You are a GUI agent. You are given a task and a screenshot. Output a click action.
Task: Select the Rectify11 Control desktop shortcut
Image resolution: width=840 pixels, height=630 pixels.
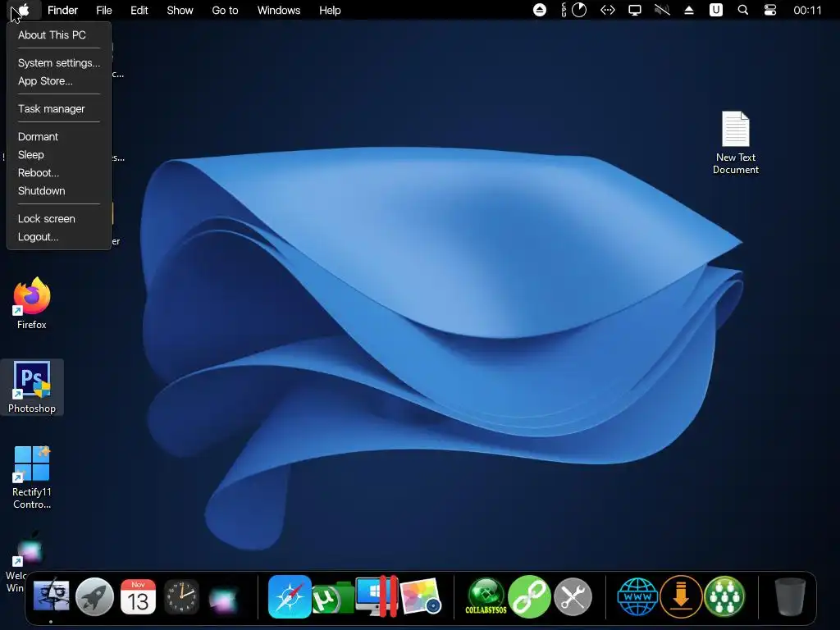32,477
